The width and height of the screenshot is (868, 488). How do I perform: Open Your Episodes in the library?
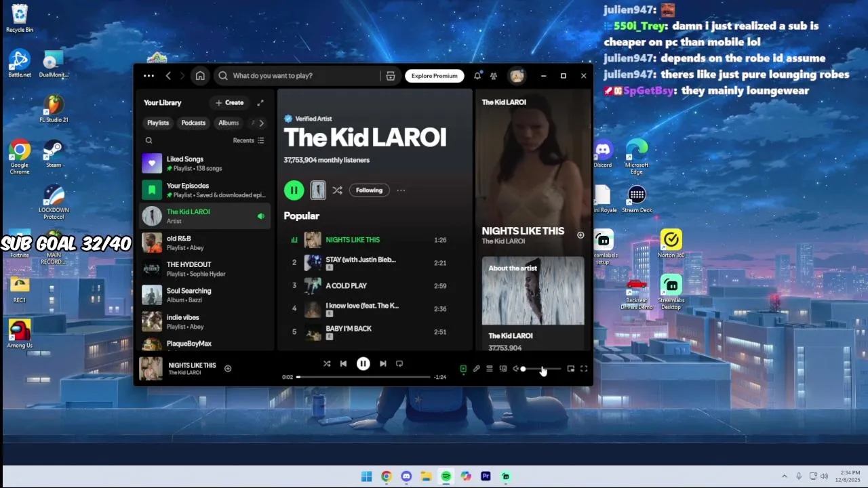205,190
